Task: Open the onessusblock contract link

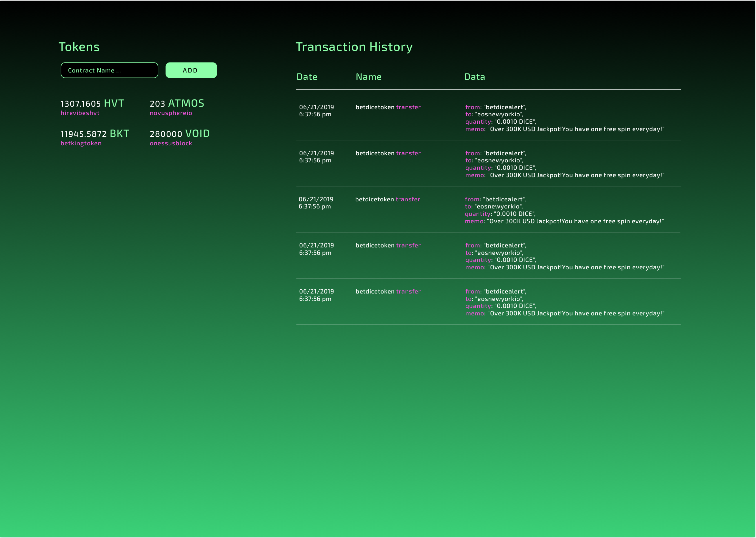Action: 171,143
